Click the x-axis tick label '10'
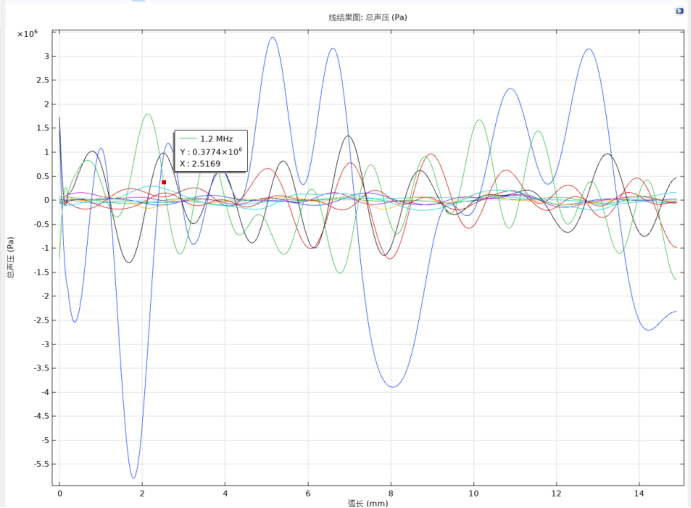The height and width of the screenshot is (508, 691). tap(474, 493)
